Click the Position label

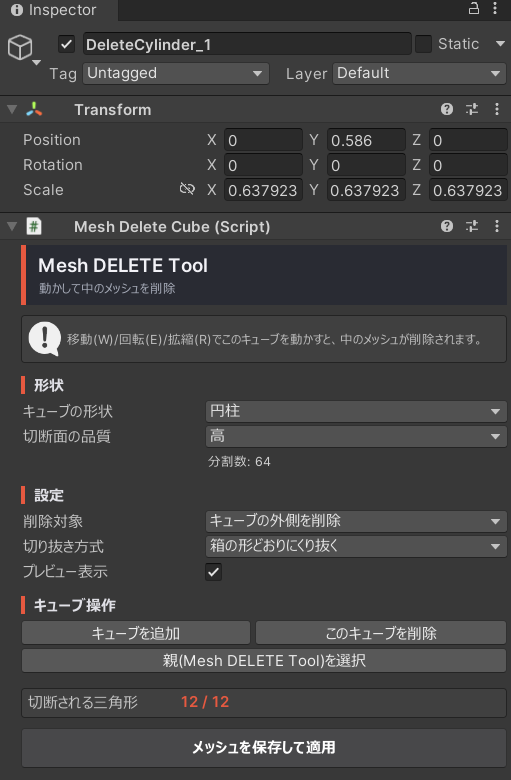pos(52,140)
